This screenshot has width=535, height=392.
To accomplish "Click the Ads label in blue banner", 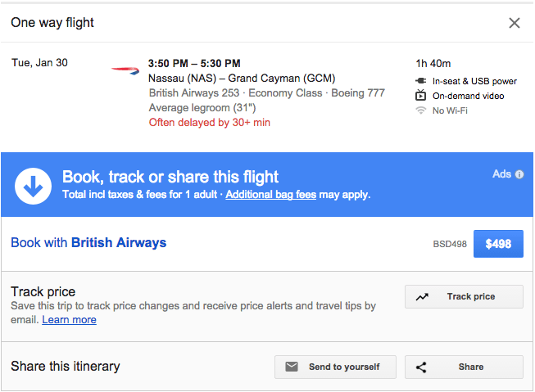I will tap(501, 173).
